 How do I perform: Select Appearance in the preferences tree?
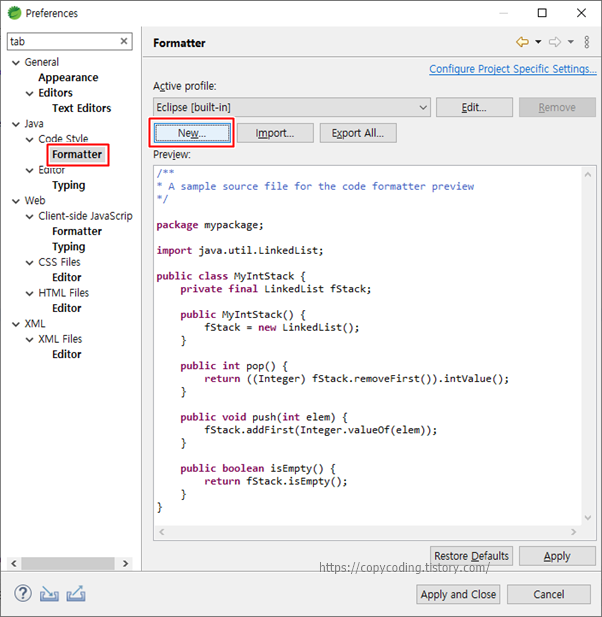68,78
